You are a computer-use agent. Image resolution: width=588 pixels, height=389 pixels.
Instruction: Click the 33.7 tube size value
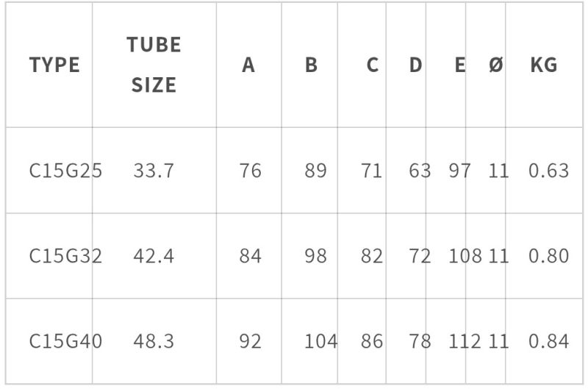(154, 171)
